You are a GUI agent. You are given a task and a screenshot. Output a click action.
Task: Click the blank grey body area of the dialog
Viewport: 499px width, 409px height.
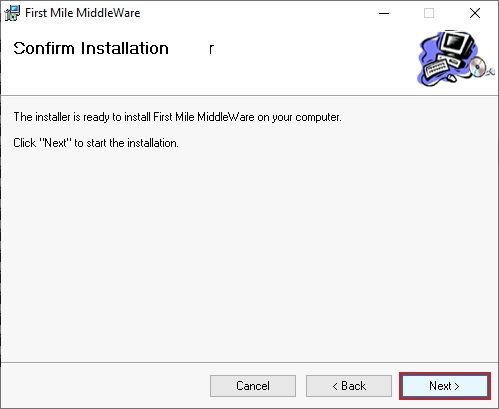pos(249,253)
